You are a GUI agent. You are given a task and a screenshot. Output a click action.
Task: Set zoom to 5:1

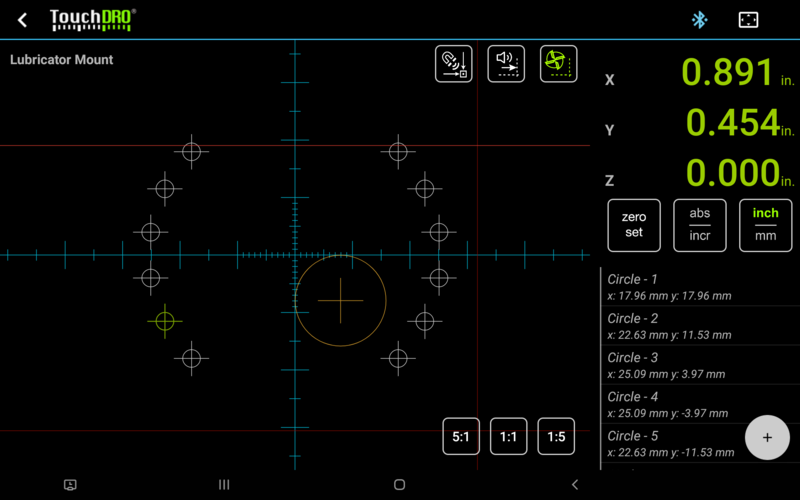(x=461, y=436)
